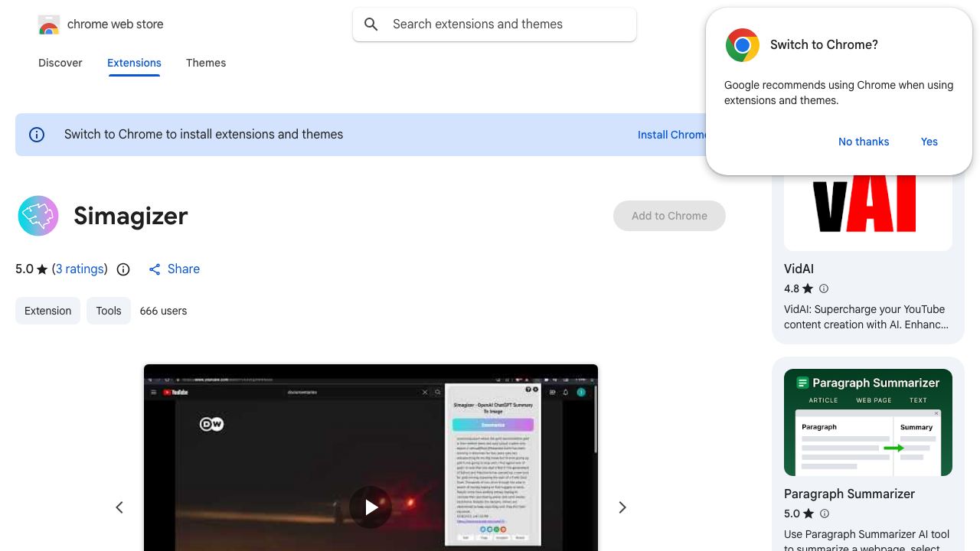This screenshot has height=551, width=980.
Task: Click No thanks in popup
Action: (x=864, y=142)
